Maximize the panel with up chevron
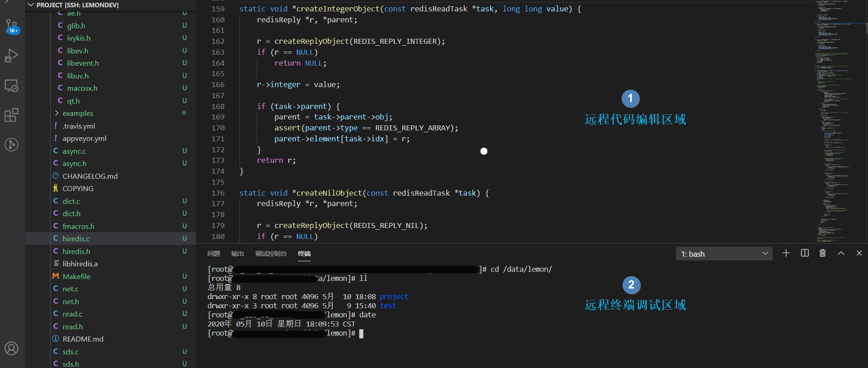The height and width of the screenshot is (368, 868). tap(841, 253)
